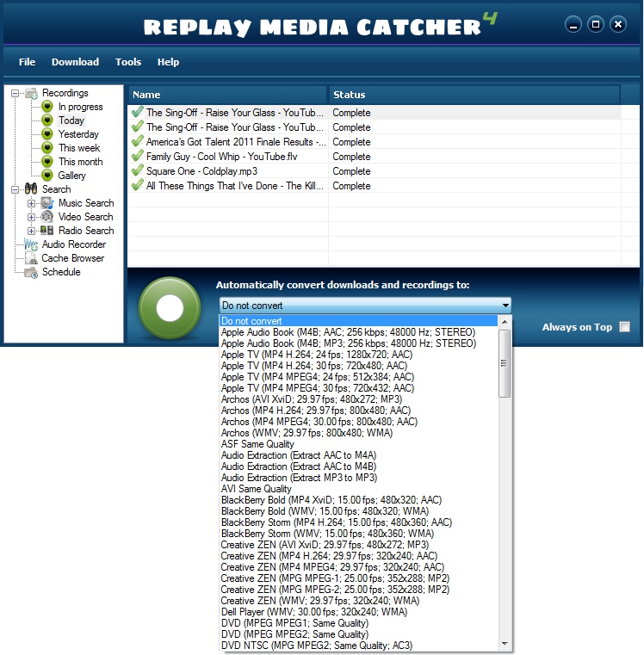This screenshot has height=655, width=644.
Task: Click the large green record button
Action: (x=170, y=308)
